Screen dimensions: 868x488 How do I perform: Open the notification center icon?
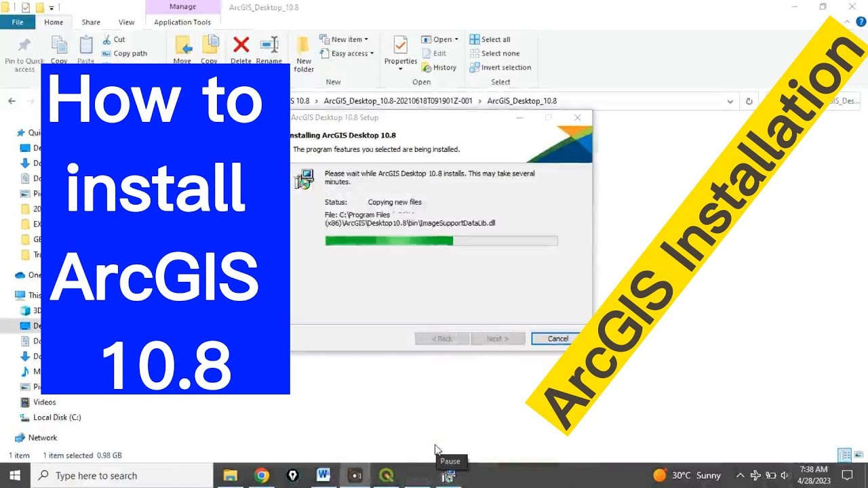tap(847, 475)
